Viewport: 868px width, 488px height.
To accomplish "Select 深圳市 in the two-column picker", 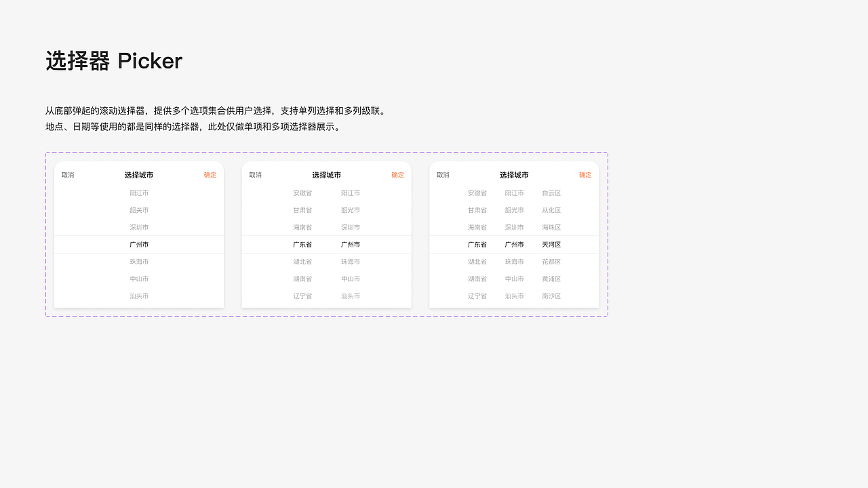I will pyautogui.click(x=350, y=227).
